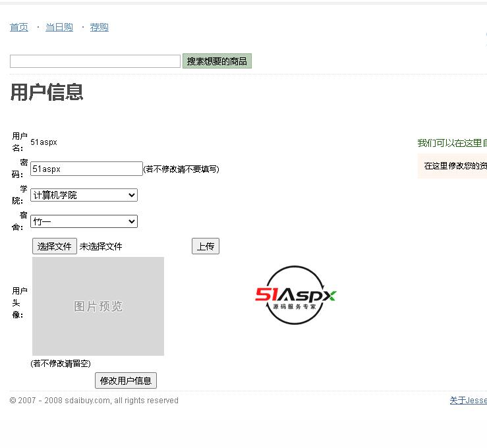The height and width of the screenshot is (448, 487).
Task: Click the 用户头像 label
Action: [x=20, y=302]
